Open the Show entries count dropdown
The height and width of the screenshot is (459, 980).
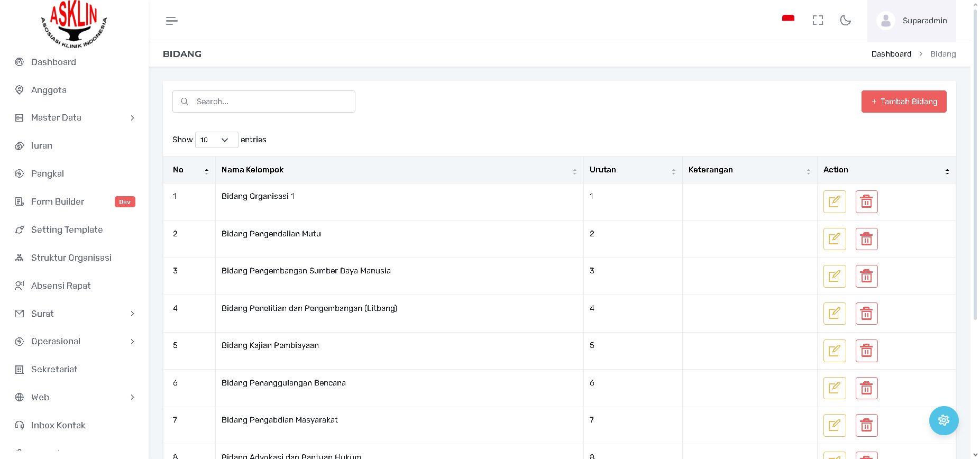216,140
